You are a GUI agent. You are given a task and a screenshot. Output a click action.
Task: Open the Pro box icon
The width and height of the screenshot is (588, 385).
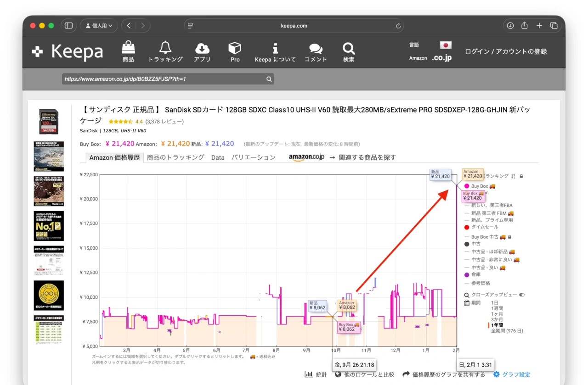coord(235,48)
